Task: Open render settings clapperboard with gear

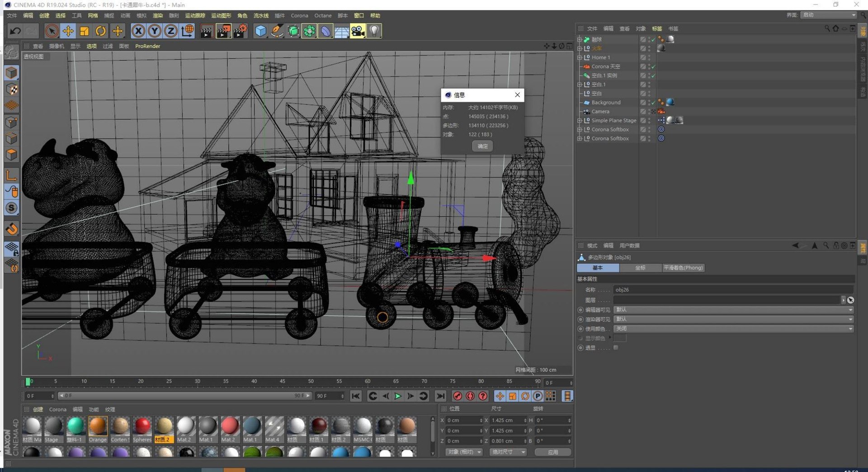Action: point(240,31)
